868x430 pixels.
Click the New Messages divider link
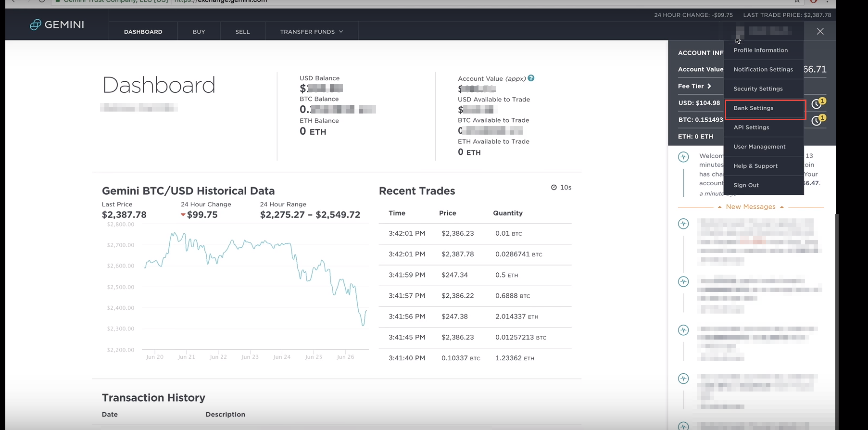click(x=751, y=207)
